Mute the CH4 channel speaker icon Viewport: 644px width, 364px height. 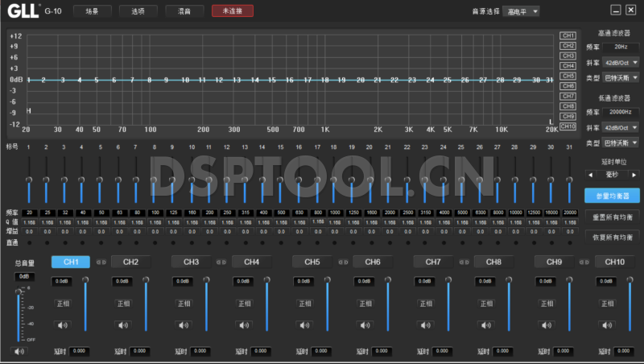[x=243, y=325]
